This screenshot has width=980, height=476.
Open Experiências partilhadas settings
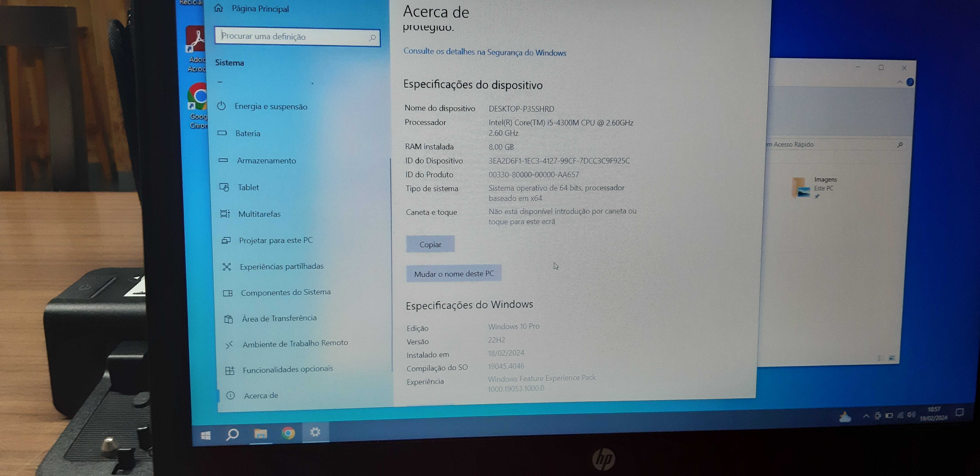[282, 267]
